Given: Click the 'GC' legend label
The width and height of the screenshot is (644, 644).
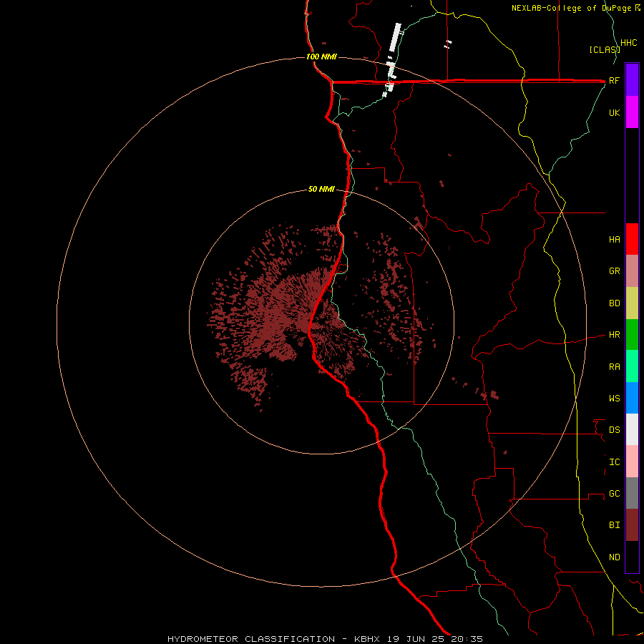Looking at the screenshot, I should coord(614,494).
